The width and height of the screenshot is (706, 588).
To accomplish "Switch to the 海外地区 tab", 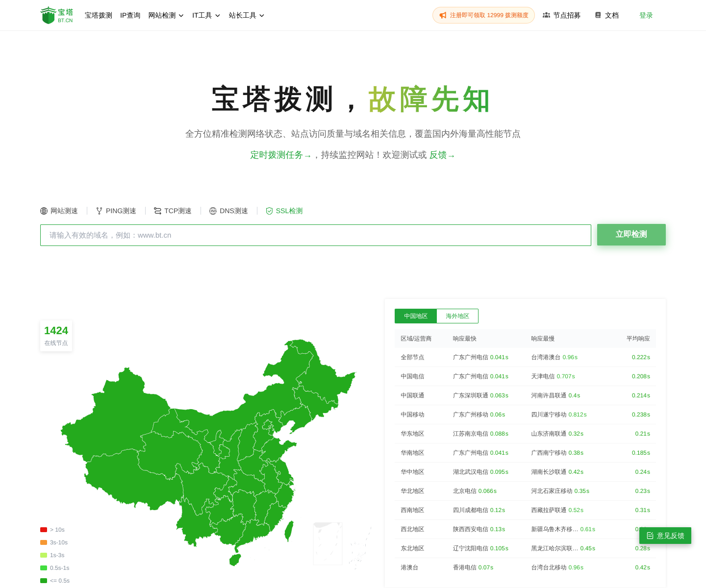I will point(457,316).
